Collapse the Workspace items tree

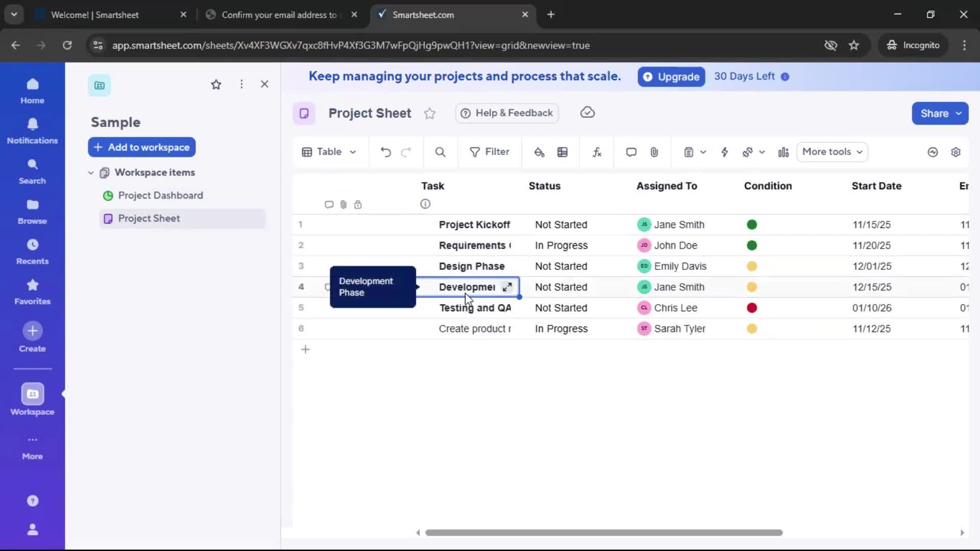coord(91,172)
